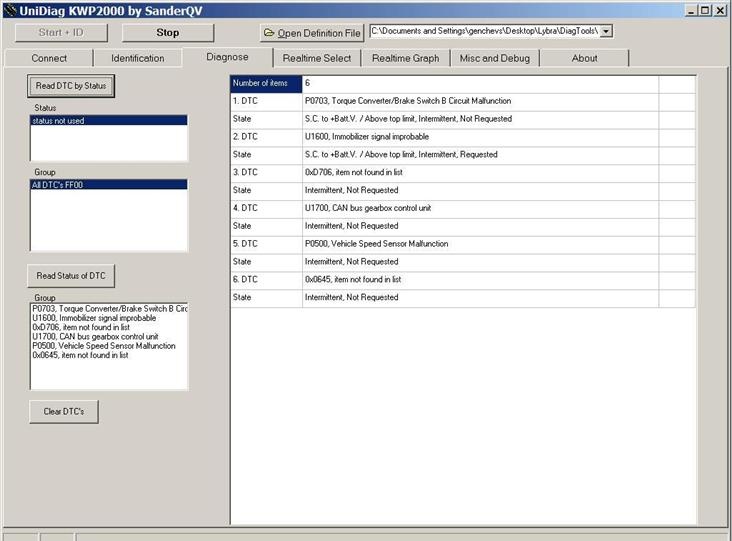Click the P0703 Torque Converter table cell
This screenshot has height=541, width=732.
coord(479,101)
